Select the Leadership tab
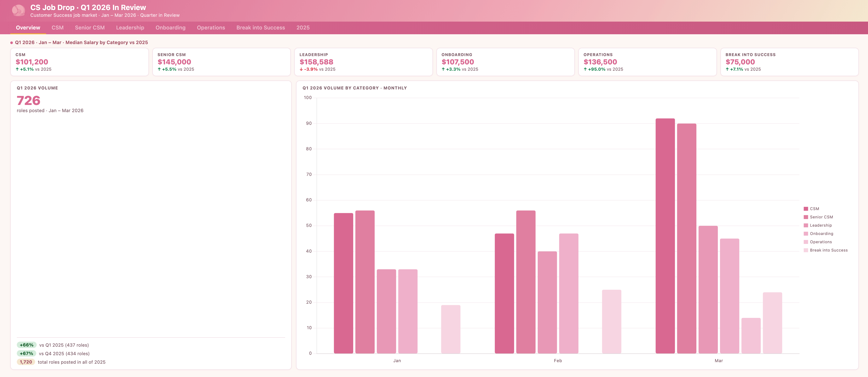The width and height of the screenshot is (868, 377). tap(130, 28)
